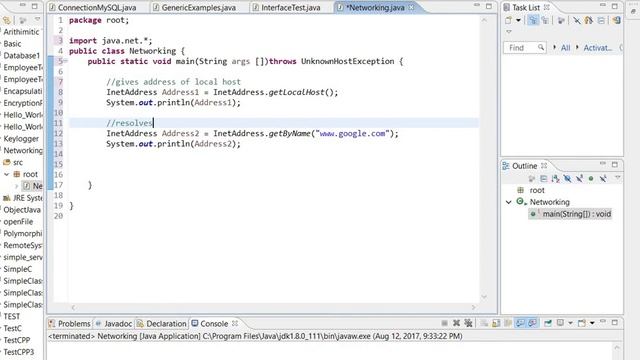This screenshot has width=640, height=360.
Task: Collapse the root package in Package Explorer
Action: pos(7,174)
